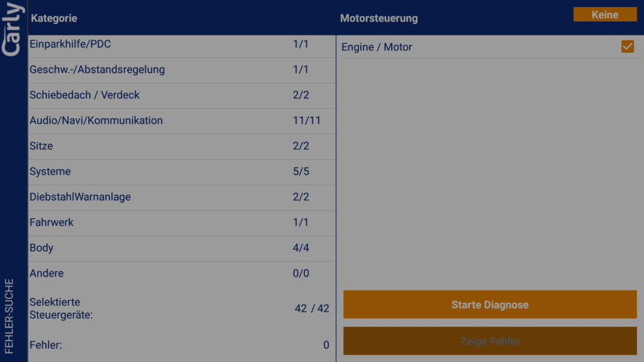Start diagnosis with Starte Diagnose button
This screenshot has width=644, height=362.
point(490,305)
